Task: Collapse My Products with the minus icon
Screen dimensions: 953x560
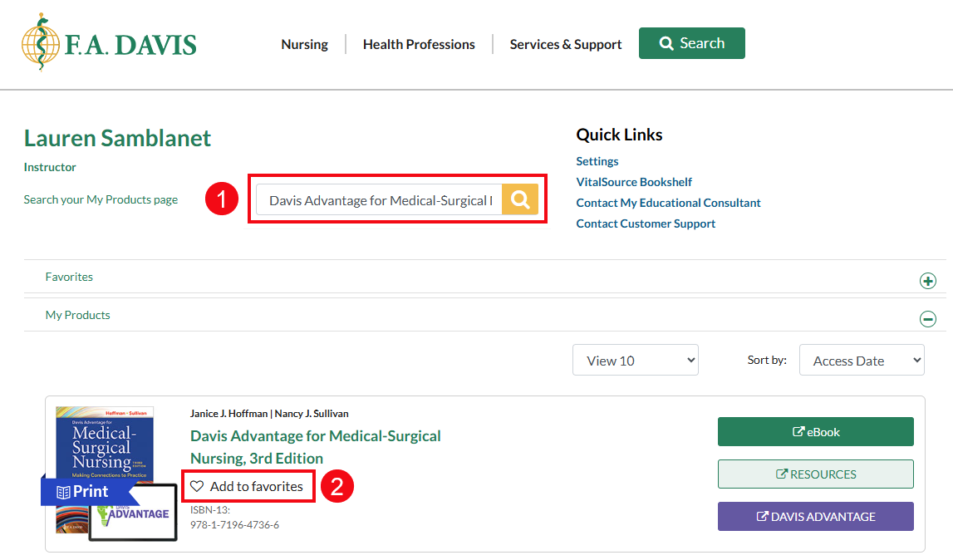Action: [927, 318]
